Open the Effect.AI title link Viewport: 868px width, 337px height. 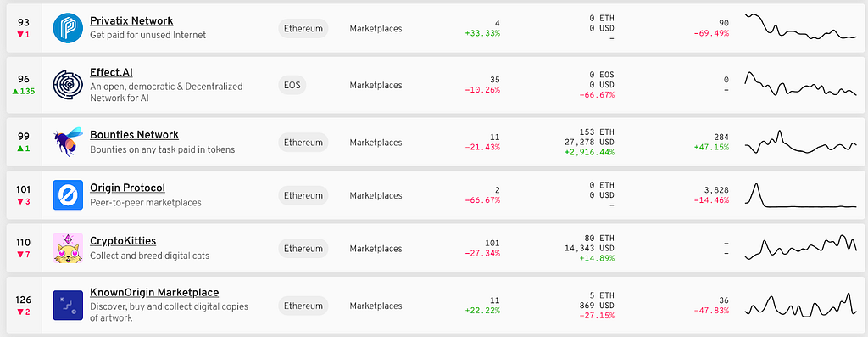[111, 73]
